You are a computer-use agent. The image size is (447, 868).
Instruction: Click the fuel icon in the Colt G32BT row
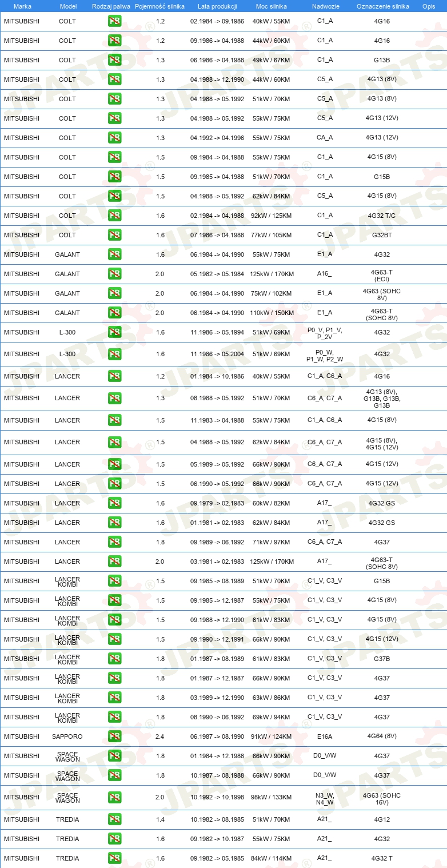coord(114,235)
